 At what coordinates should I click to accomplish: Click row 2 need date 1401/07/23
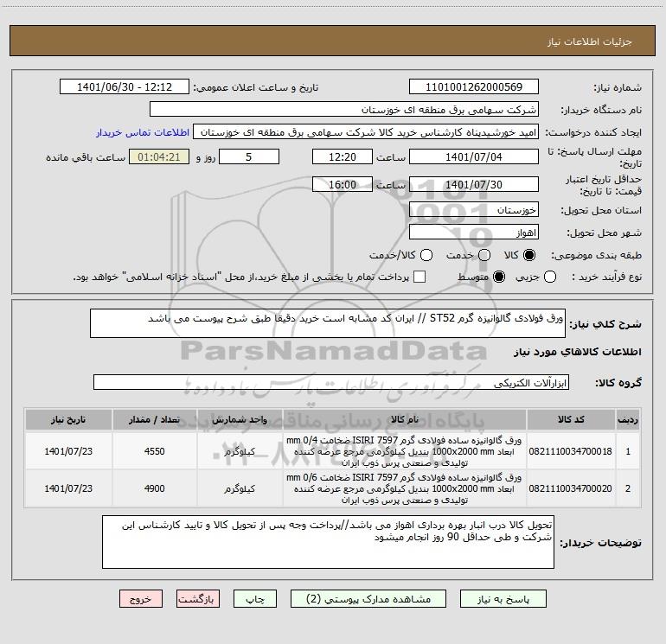(68, 488)
